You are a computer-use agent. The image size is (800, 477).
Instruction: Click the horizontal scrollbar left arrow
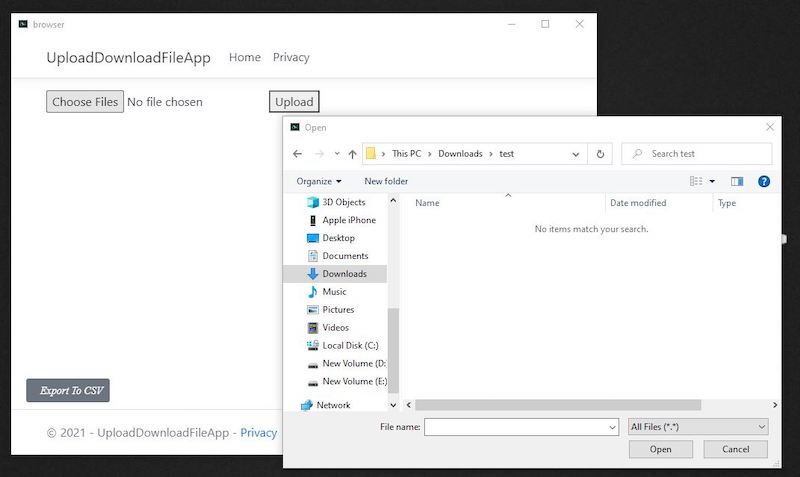tap(409, 405)
